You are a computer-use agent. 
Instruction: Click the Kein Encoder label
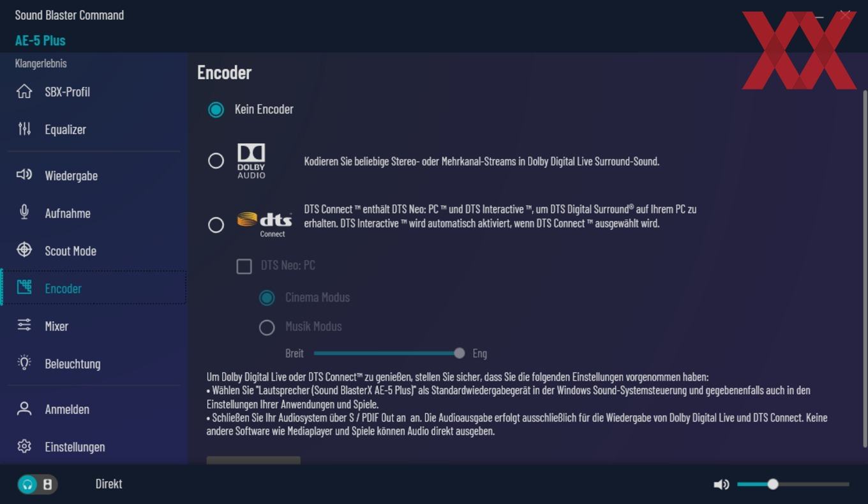coord(264,109)
